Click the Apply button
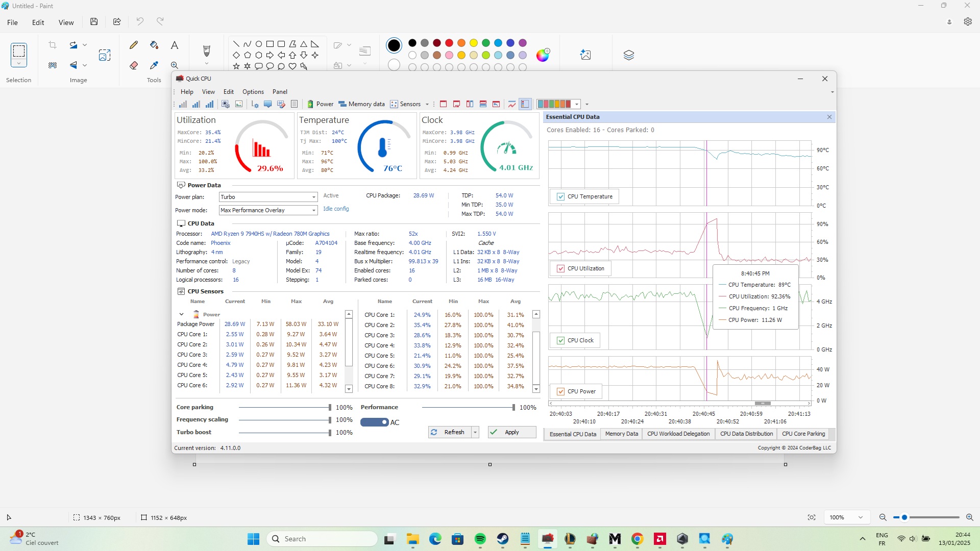 tap(512, 432)
